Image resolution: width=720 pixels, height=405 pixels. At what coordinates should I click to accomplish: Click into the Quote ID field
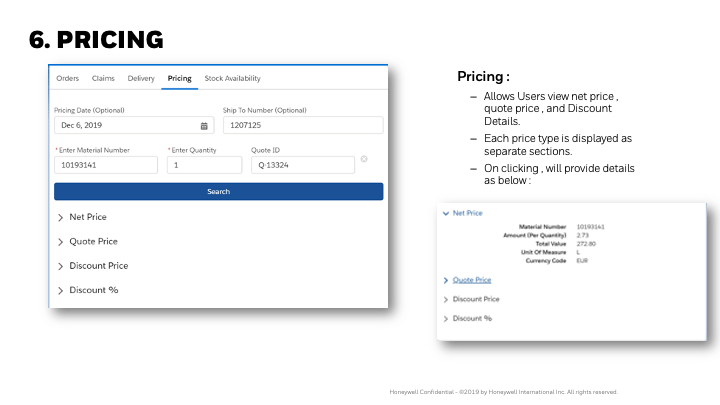click(302, 165)
